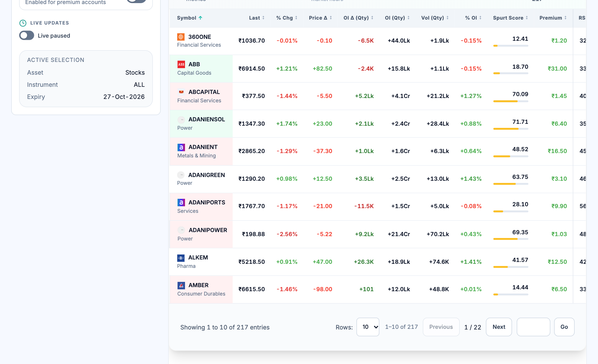Viewport: 598px width, 364px height.
Task: Open the Rows per page dropdown
Action: pos(368,327)
